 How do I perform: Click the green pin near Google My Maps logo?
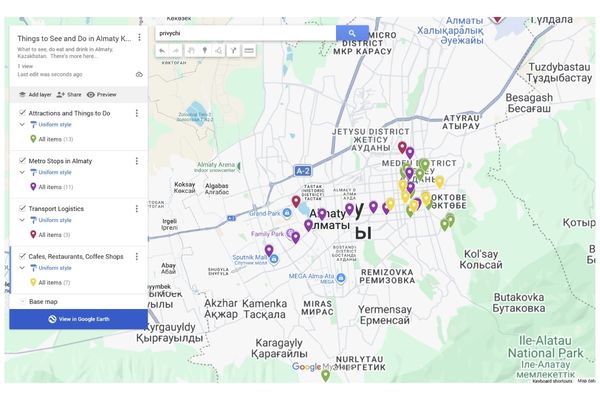point(325,375)
